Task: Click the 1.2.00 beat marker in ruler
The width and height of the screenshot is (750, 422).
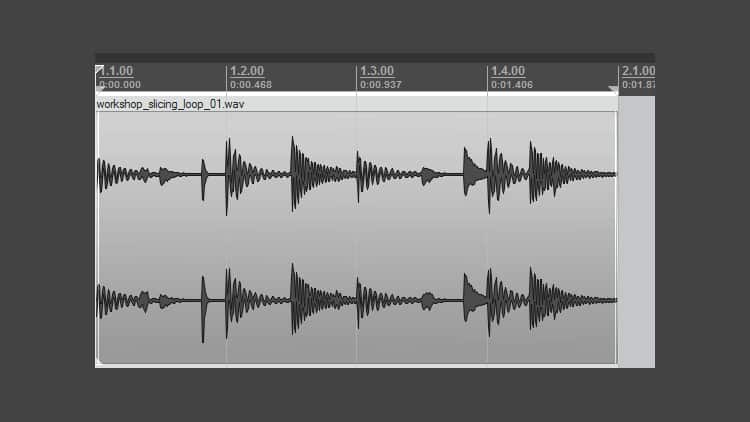Action: (246, 71)
